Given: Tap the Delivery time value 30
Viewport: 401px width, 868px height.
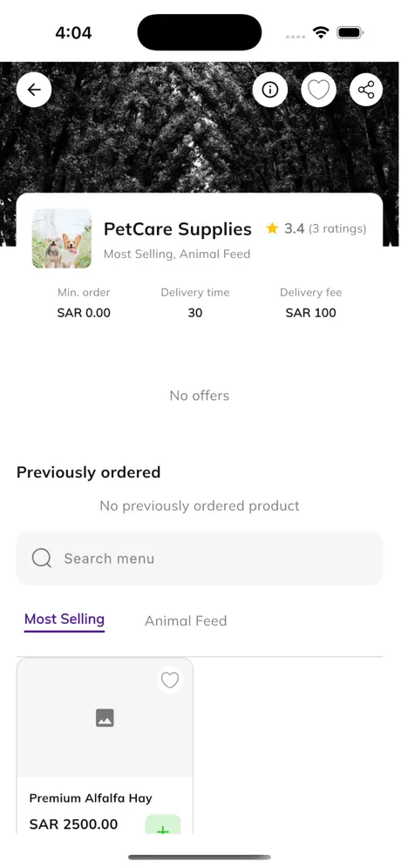Looking at the screenshot, I should 195,313.
